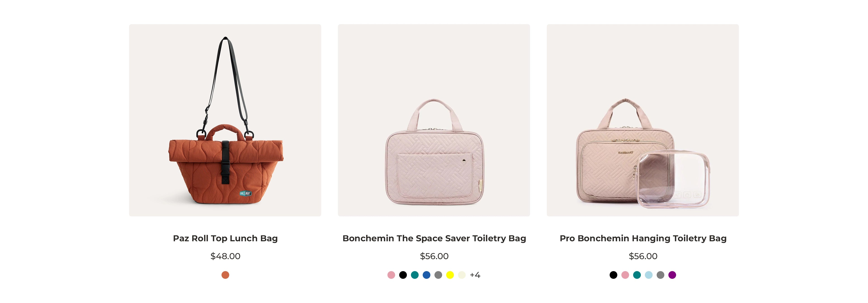Click the Pro Bonchemin Hanging Toiletry Bag title
868x303 pixels.
[x=643, y=238]
